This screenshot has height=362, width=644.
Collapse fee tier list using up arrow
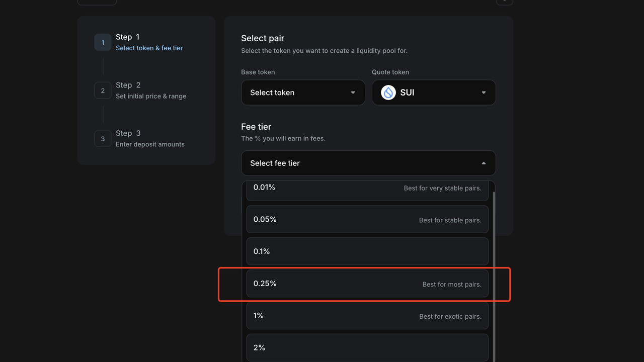484,163
